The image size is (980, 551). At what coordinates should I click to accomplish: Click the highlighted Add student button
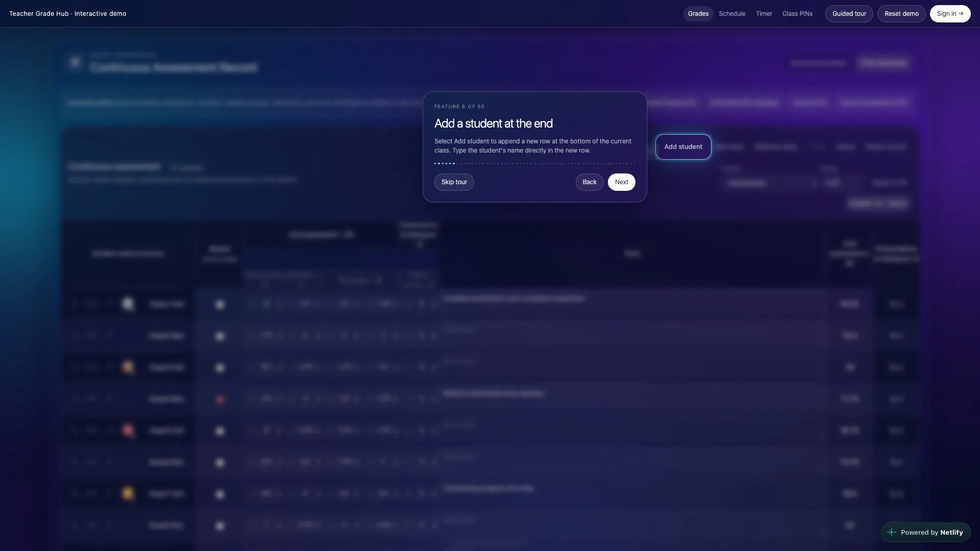(683, 147)
